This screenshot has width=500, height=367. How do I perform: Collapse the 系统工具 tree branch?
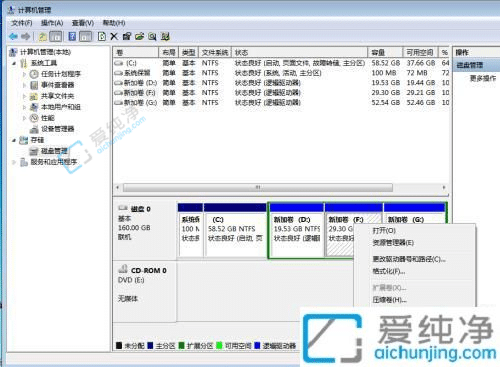14,63
